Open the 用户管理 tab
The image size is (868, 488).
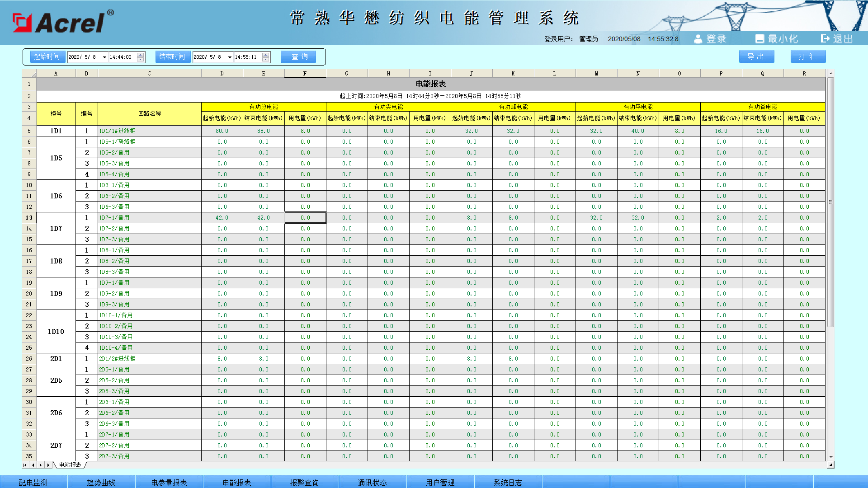[x=440, y=482]
